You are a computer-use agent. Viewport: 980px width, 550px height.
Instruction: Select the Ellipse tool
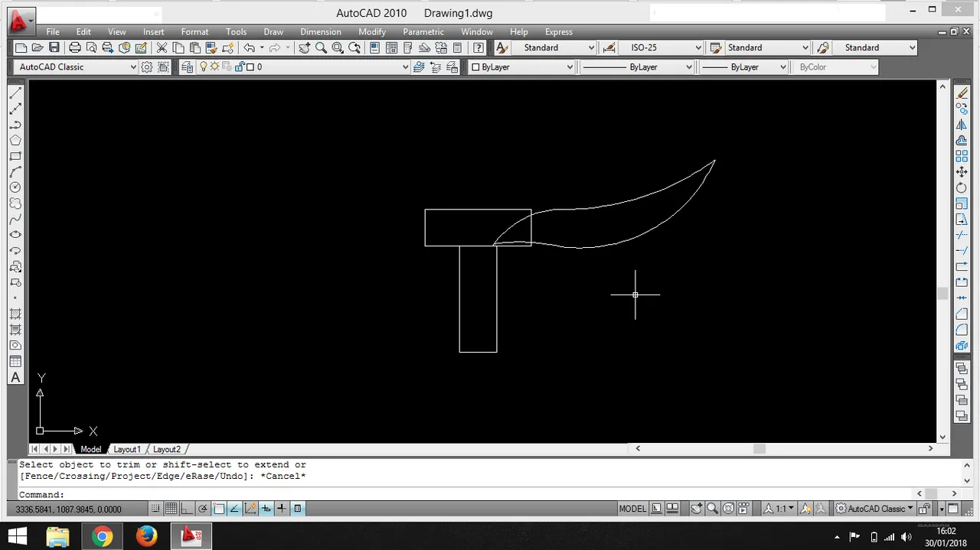[15, 235]
